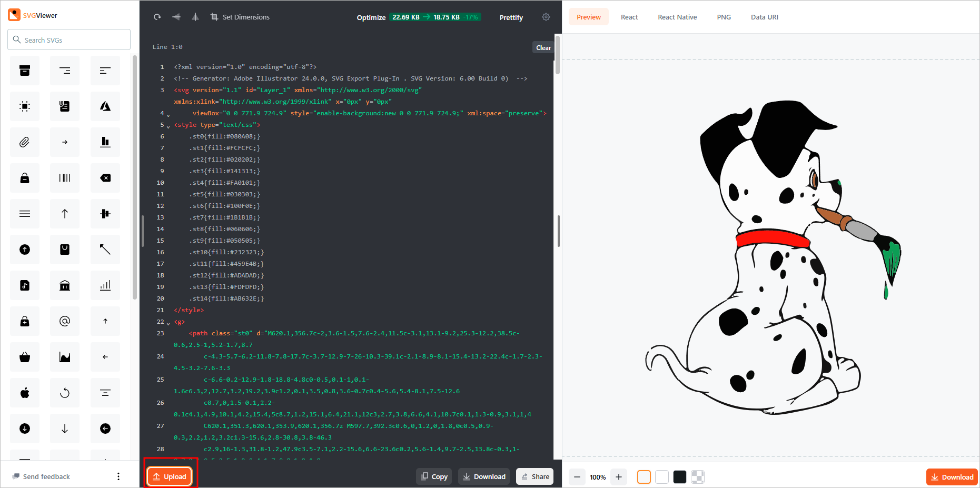The height and width of the screenshot is (488, 980).
Task: Share the SVG
Action: (534, 476)
